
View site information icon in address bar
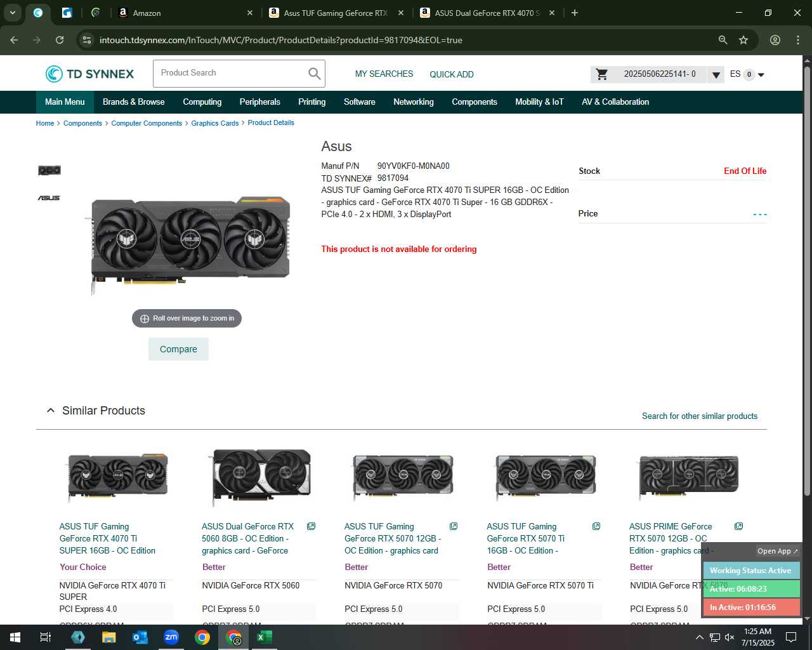(x=87, y=40)
